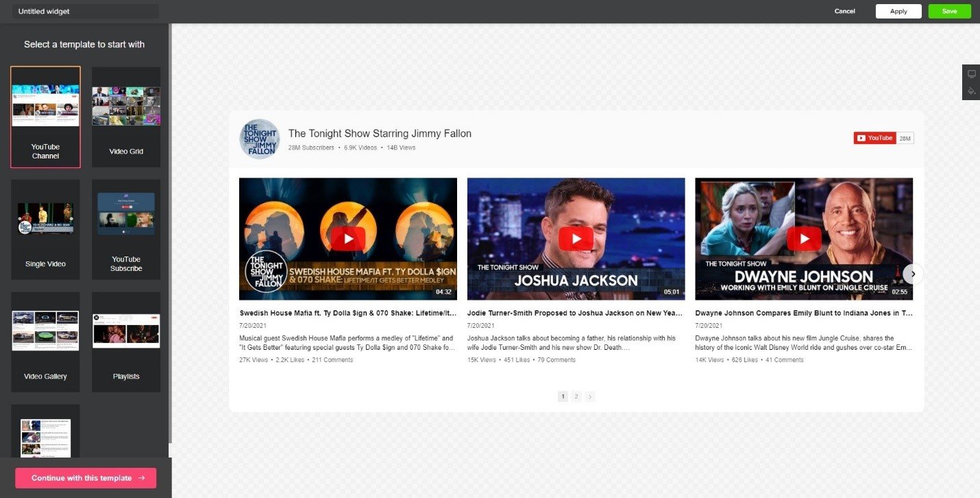Viewport: 980px width, 498px height.
Task: Click the red YouTube subscribe button showing 28M
Action: [x=874, y=137]
